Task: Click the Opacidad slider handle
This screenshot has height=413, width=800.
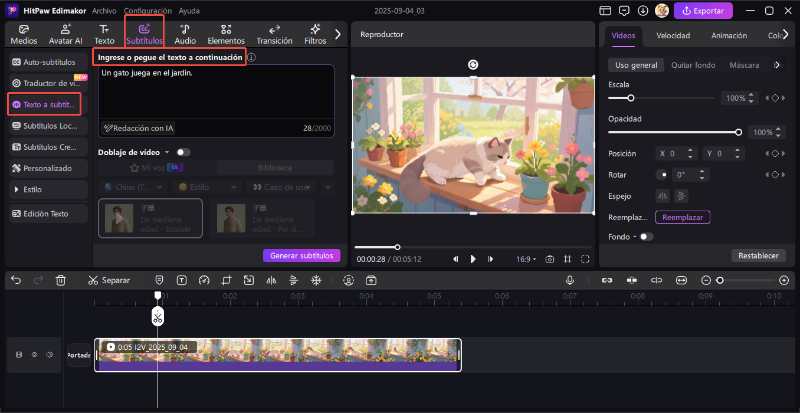Action: (x=739, y=132)
